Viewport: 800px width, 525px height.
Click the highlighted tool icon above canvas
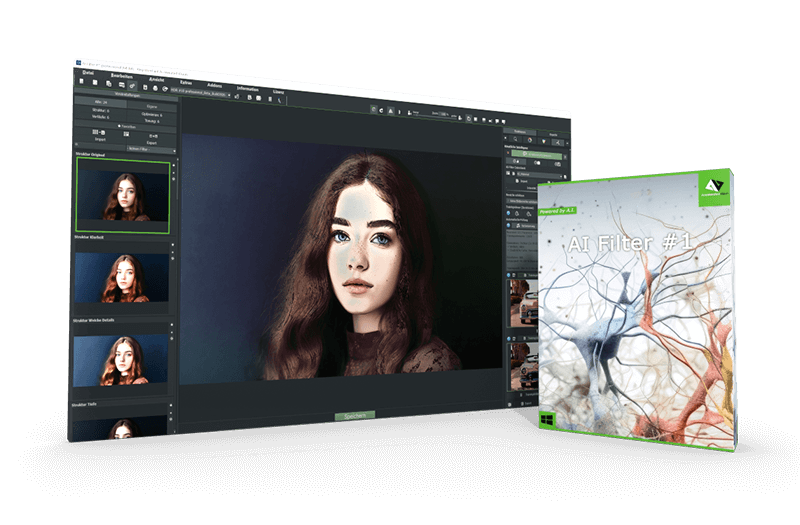(373, 108)
